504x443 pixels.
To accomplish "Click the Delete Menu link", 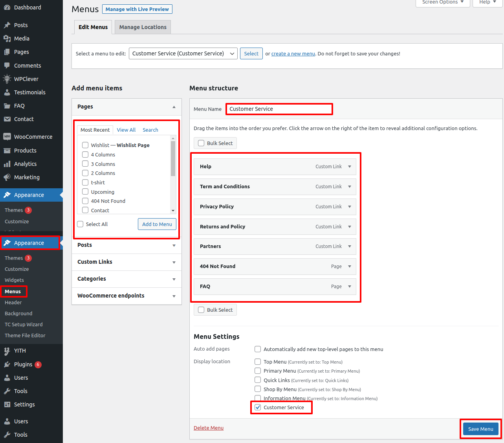I will coord(209,428).
